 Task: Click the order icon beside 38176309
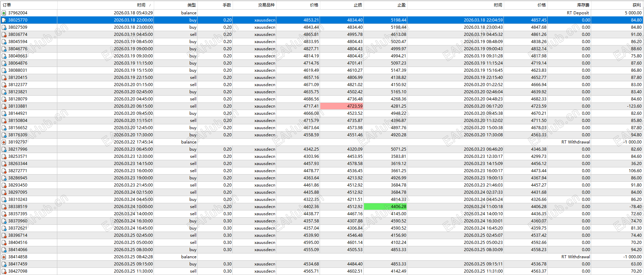click(x=4, y=135)
